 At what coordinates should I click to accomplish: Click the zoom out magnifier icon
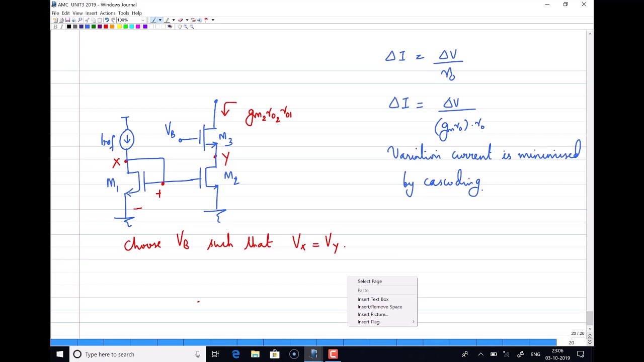192,27
